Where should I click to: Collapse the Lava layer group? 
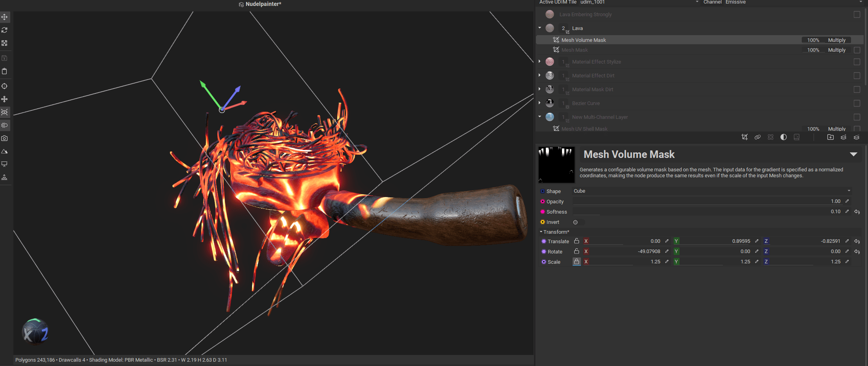click(x=539, y=28)
